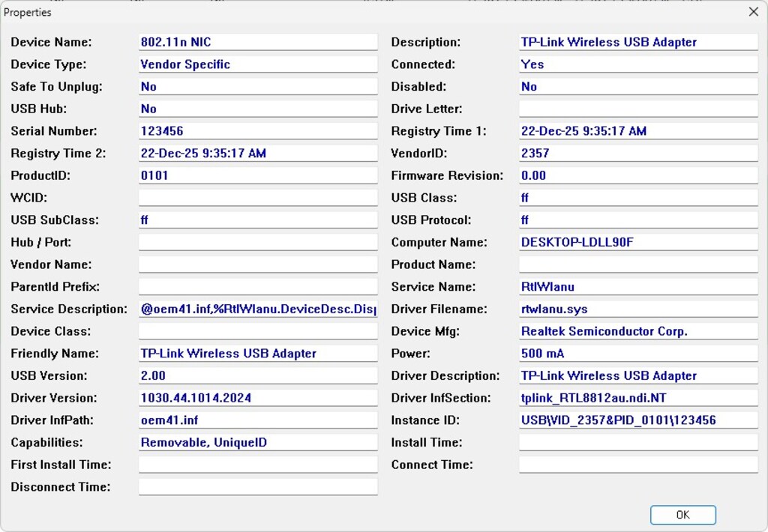Click the Description field
The height and width of the screenshot is (532, 768).
(638, 42)
